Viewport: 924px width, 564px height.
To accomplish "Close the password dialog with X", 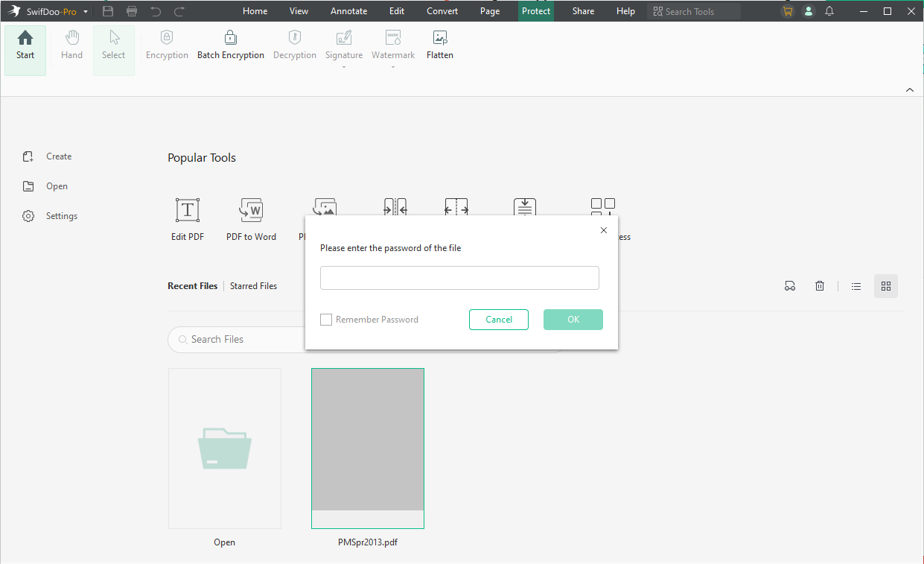I will pos(604,230).
